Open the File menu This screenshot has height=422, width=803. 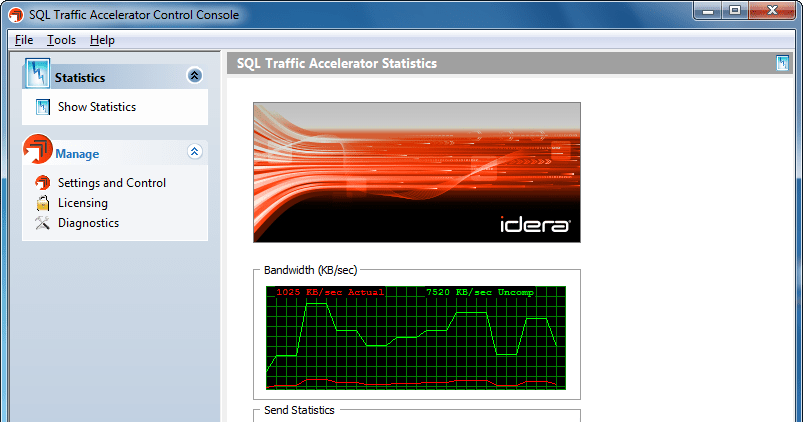[24, 40]
